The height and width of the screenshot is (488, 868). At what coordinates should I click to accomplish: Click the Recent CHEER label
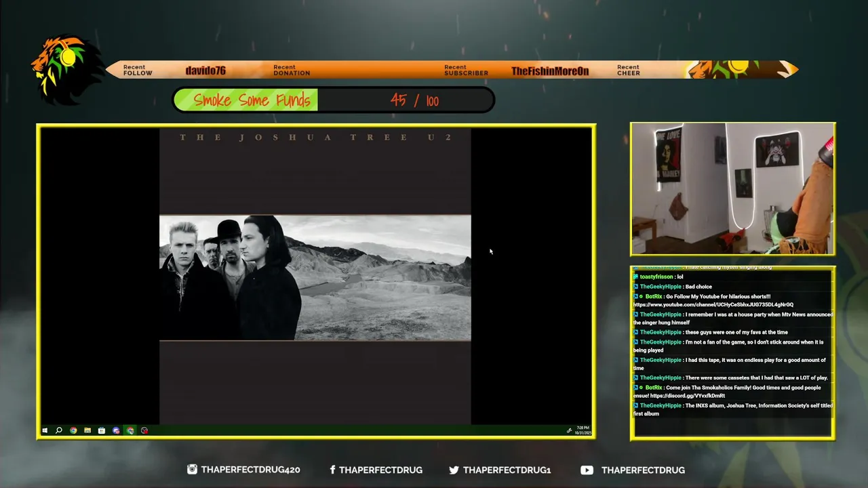coord(629,70)
